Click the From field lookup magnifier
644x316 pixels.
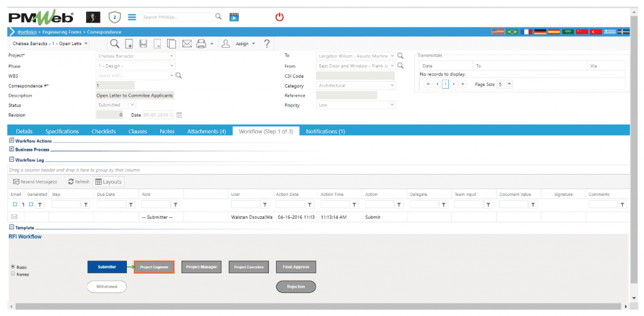coord(401,66)
